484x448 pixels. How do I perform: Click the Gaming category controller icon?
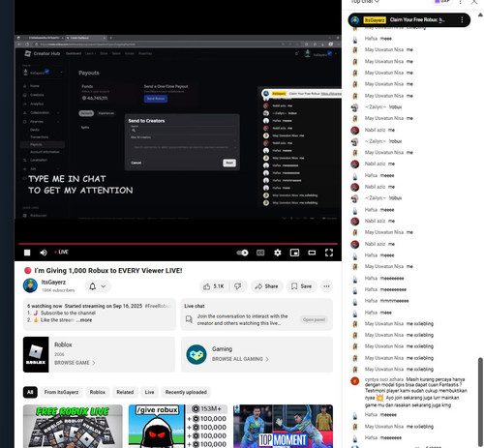pyautogui.click(x=197, y=354)
